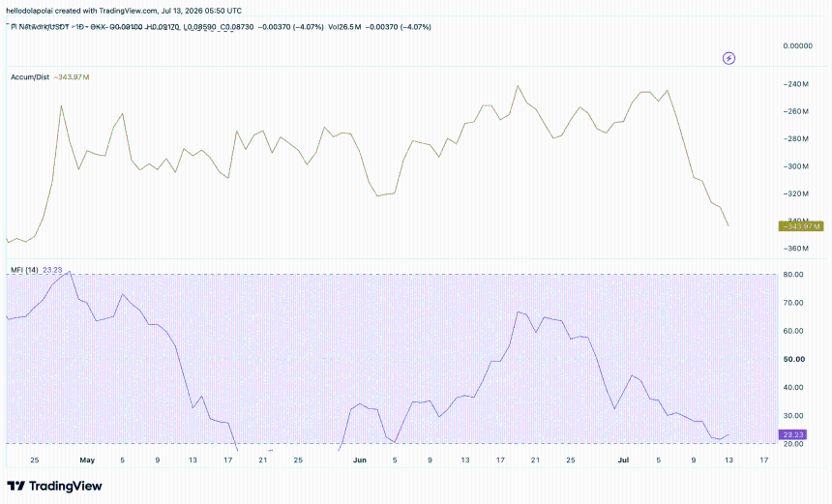Click the purple lightning bolt icon
The width and height of the screenshot is (832, 504).
[x=729, y=58]
